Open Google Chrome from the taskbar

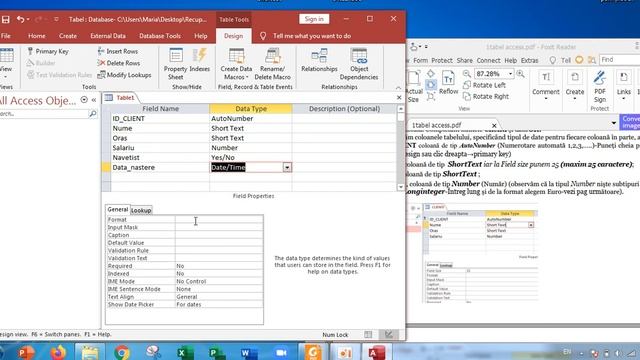tap(122, 352)
